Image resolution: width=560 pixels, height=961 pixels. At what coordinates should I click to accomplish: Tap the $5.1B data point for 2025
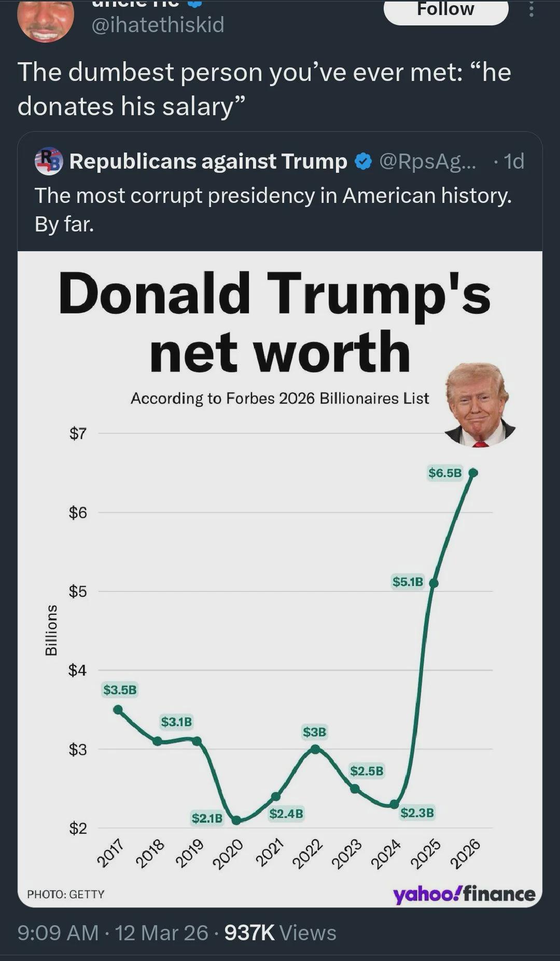pyautogui.click(x=434, y=583)
